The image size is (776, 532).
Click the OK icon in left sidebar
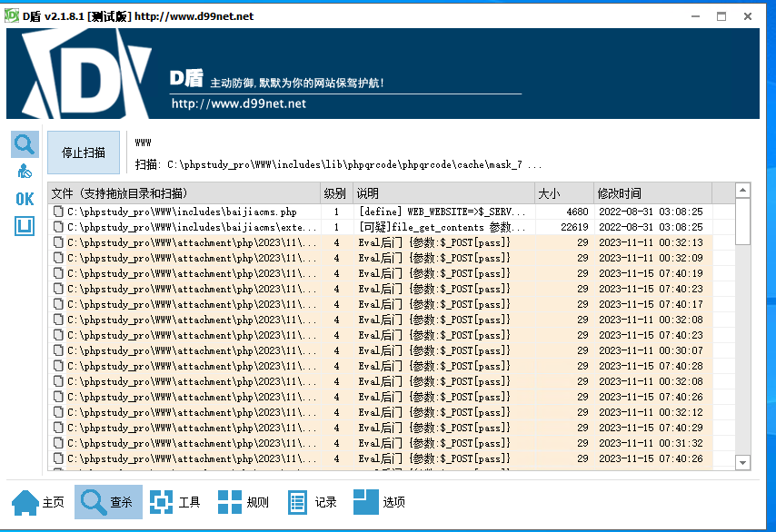coord(25,199)
